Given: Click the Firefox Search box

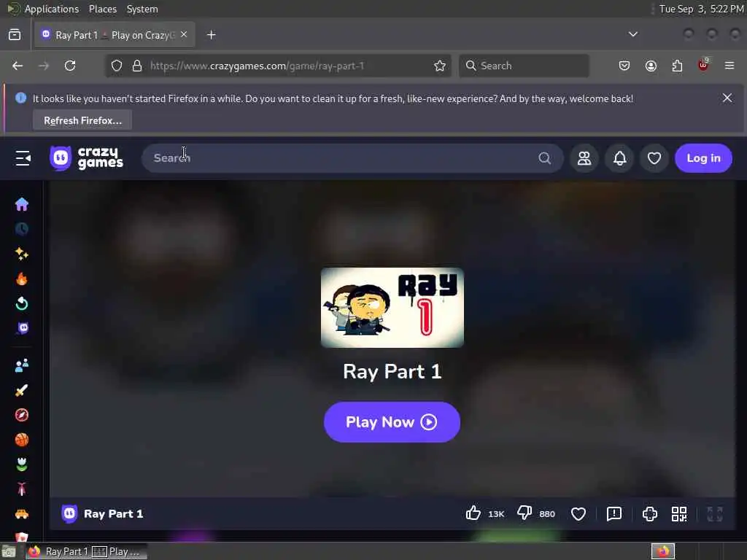Looking at the screenshot, I should click(x=524, y=66).
